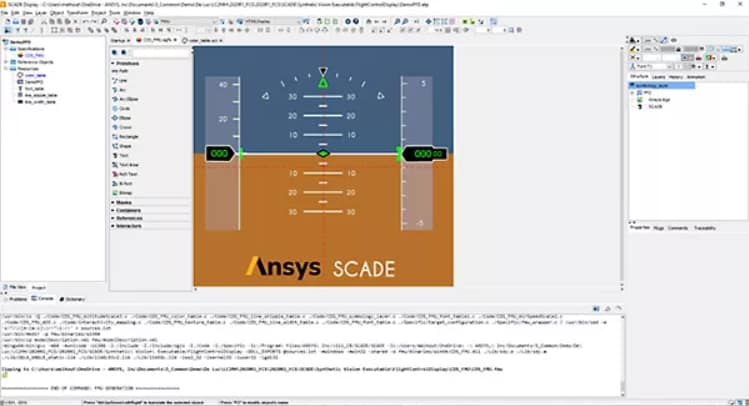The height and width of the screenshot is (406, 749).
Task: Open the View menu
Action: [28, 13]
